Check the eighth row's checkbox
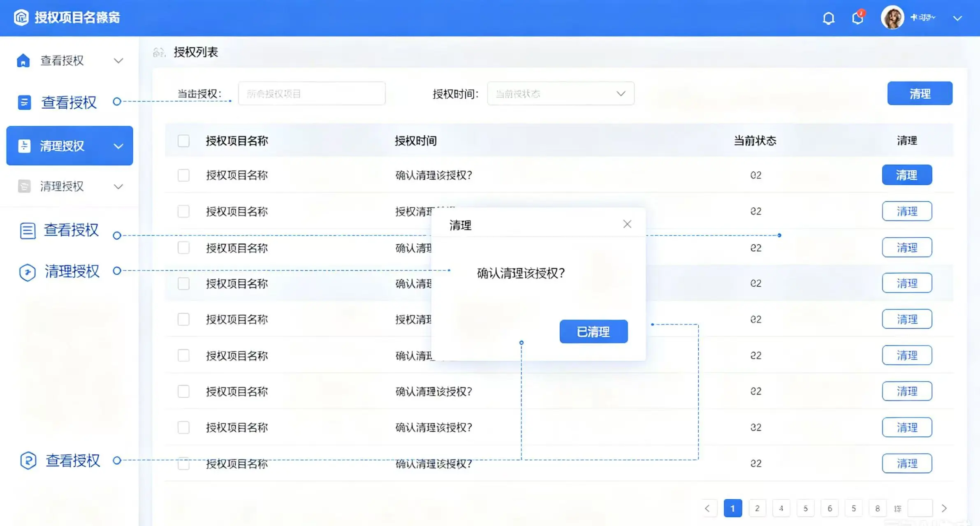Image resolution: width=980 pixels, height=526 pixels. tap(183, 428)
